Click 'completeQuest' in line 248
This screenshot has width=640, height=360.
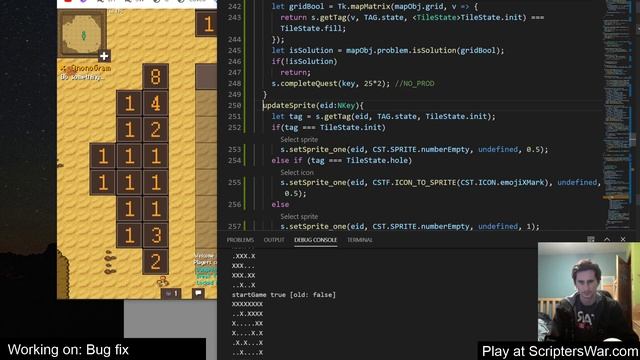click(x=309, y=83)
